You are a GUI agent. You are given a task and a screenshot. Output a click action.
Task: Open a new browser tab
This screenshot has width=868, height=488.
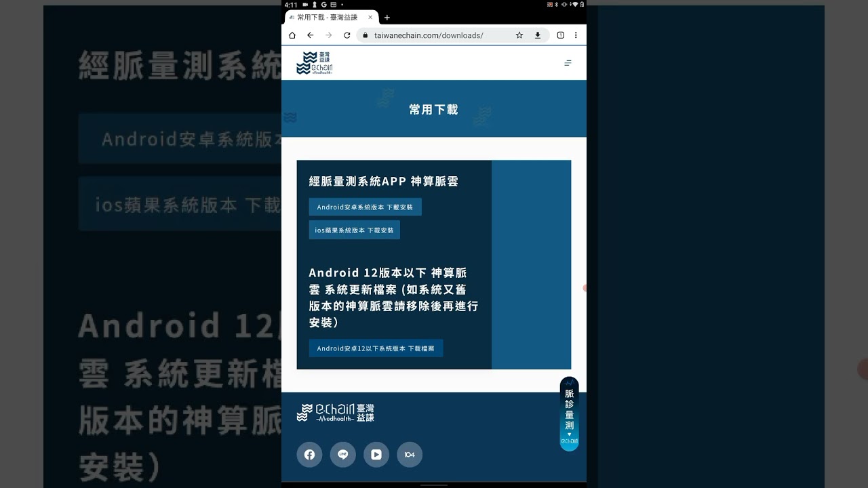click(387, 17)
